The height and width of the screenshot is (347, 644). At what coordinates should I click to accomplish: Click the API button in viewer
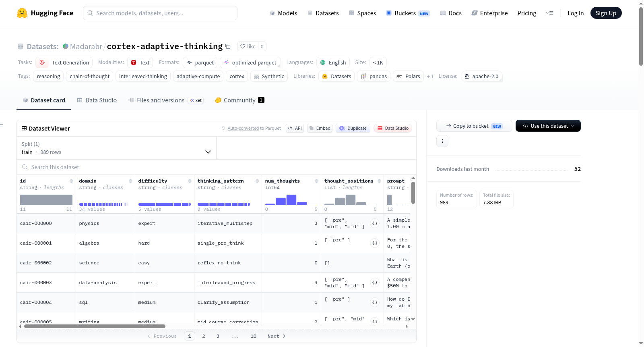coord(295,128)
